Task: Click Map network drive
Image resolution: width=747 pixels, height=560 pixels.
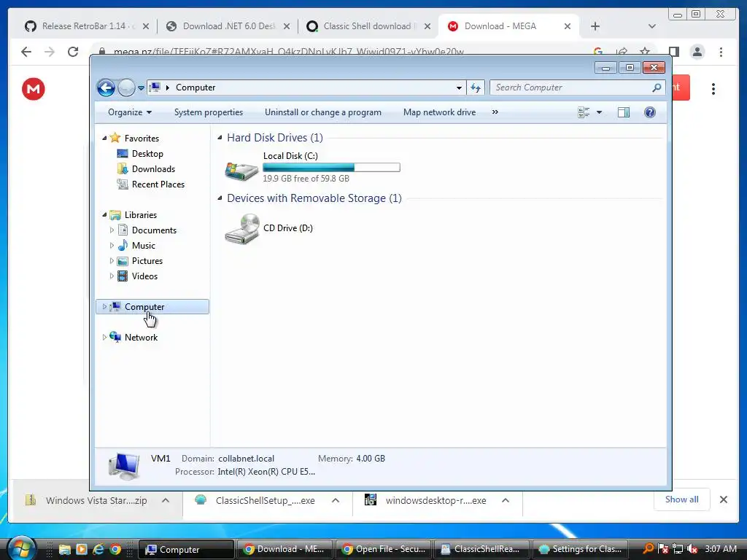Action: point(439,112)
